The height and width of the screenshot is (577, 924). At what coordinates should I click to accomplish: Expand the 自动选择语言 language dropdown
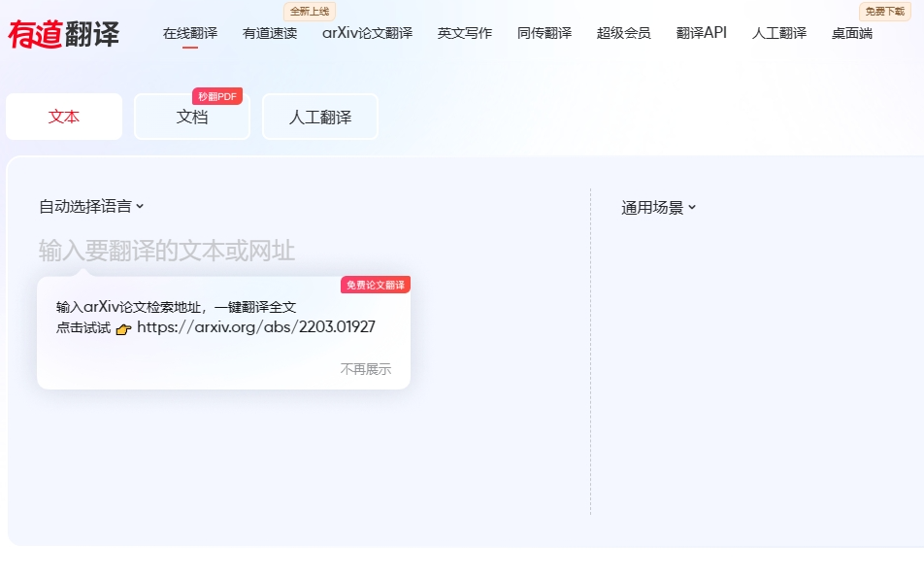(x=91, y=206)
